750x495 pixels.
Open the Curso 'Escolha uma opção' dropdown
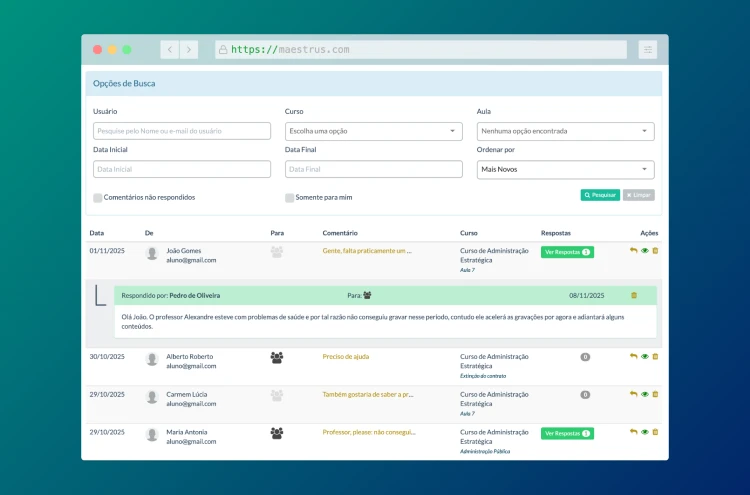(373, 131)
